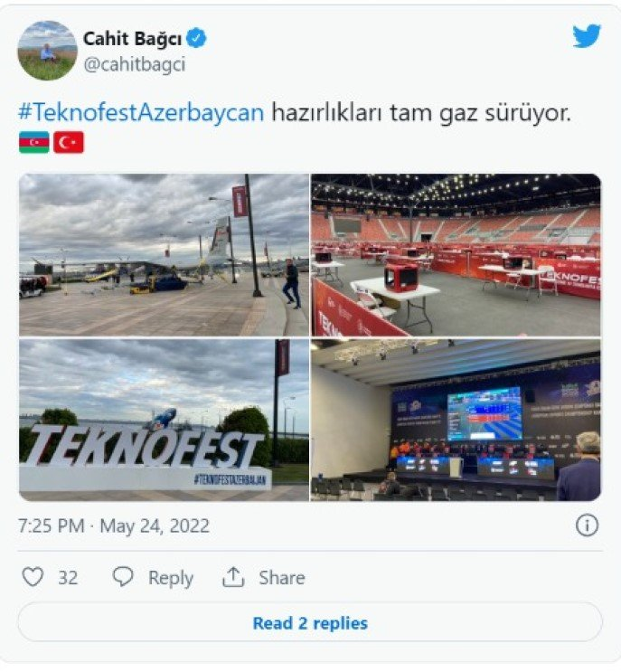621x672 pixels.
Task: Click the blue verified badge
Action: [x=196, y=39]
